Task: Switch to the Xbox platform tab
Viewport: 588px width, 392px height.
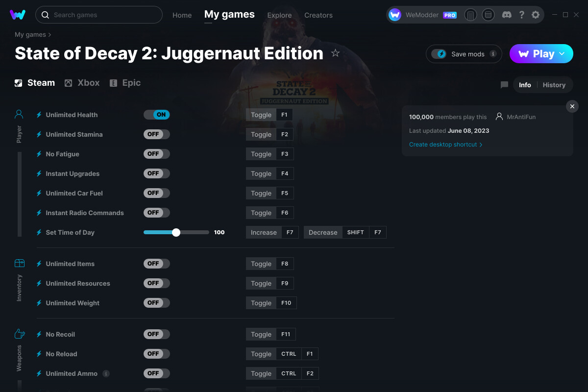Action: 82,83
